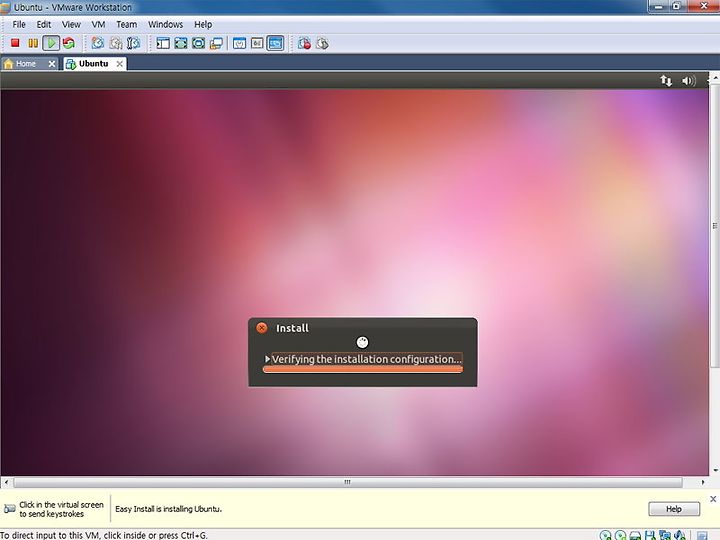
Task: Open the Snapshot Manager toolbar icon
Action: coord(134,43)
